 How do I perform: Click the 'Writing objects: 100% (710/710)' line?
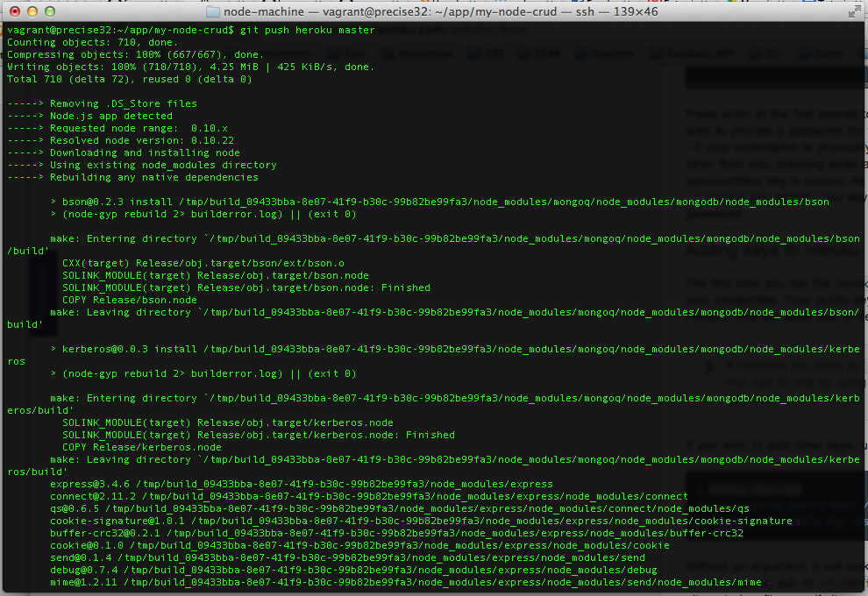pos(191,67)
